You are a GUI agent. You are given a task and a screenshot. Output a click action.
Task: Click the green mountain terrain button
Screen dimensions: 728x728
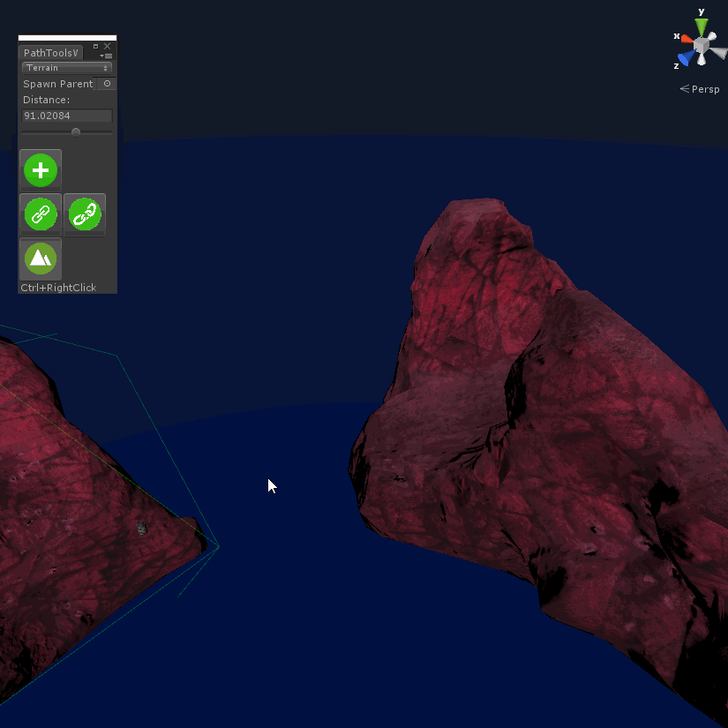(41, 259)
